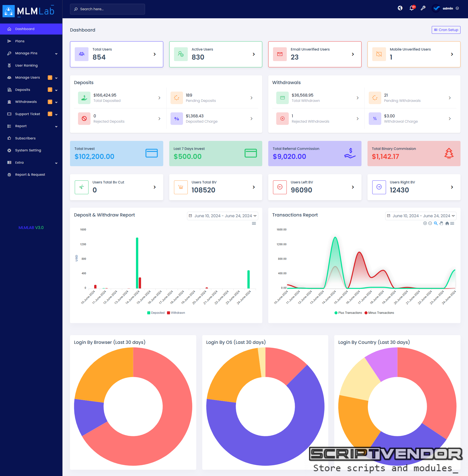468x476 pixels.
Task: Click the MLMLab logo
Action: pyautogui.click(x=28, y=11)
